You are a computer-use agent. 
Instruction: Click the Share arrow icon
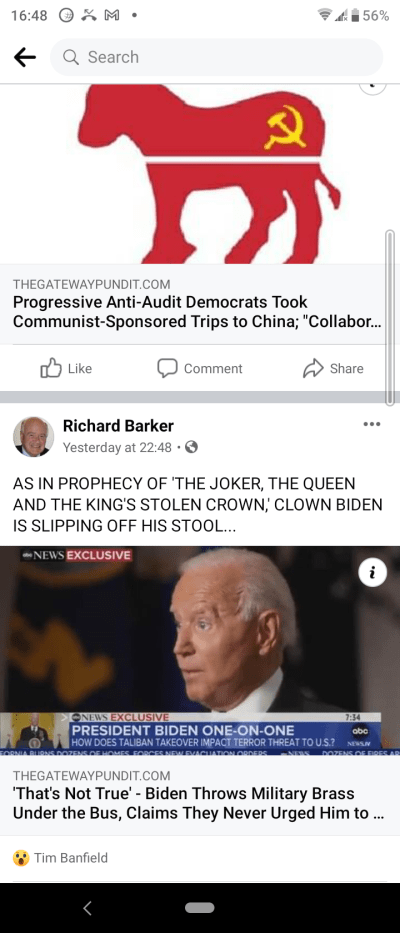click(313, 368)
